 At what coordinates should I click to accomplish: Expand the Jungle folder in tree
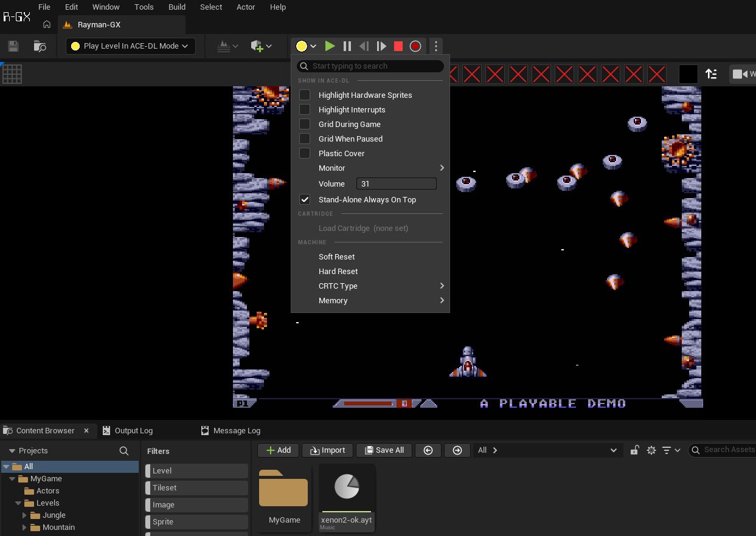pos(25,515)
